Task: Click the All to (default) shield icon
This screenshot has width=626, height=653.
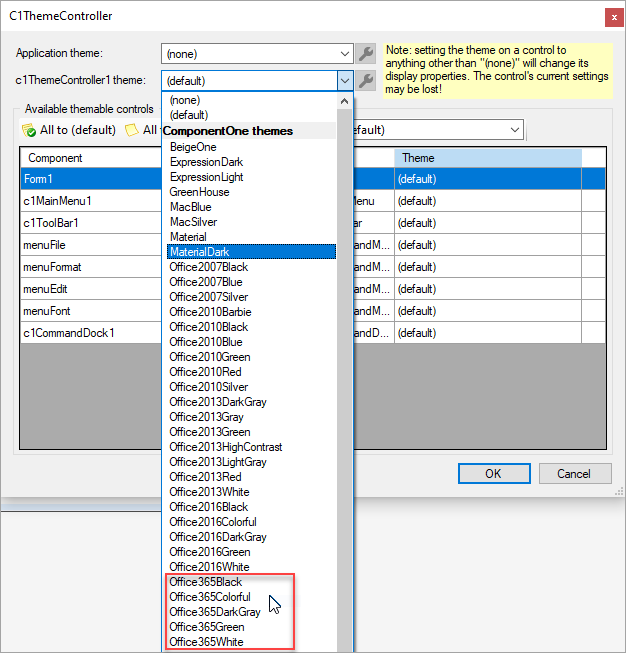Action: [x=29, y=130]
